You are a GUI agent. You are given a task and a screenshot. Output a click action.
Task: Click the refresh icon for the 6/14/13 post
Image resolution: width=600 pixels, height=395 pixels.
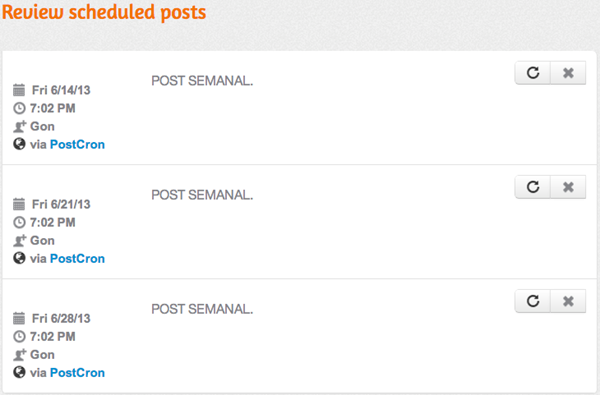click(533, 73)
